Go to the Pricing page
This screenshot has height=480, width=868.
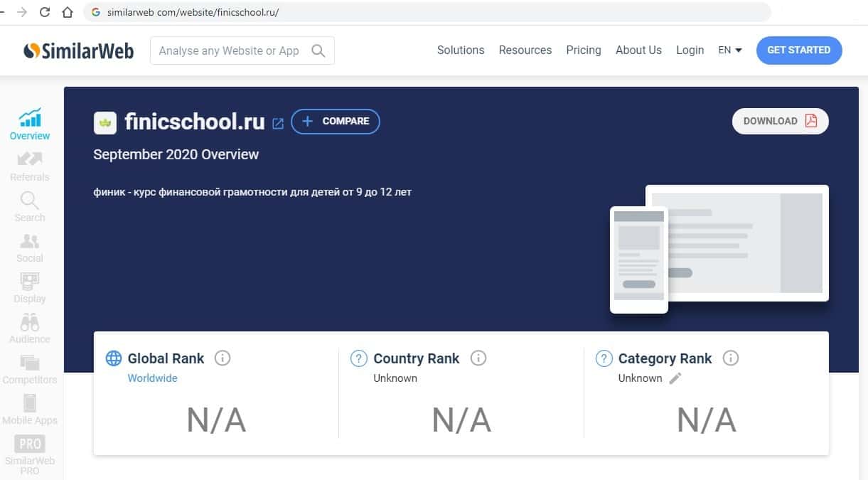(x=584, y=50)
